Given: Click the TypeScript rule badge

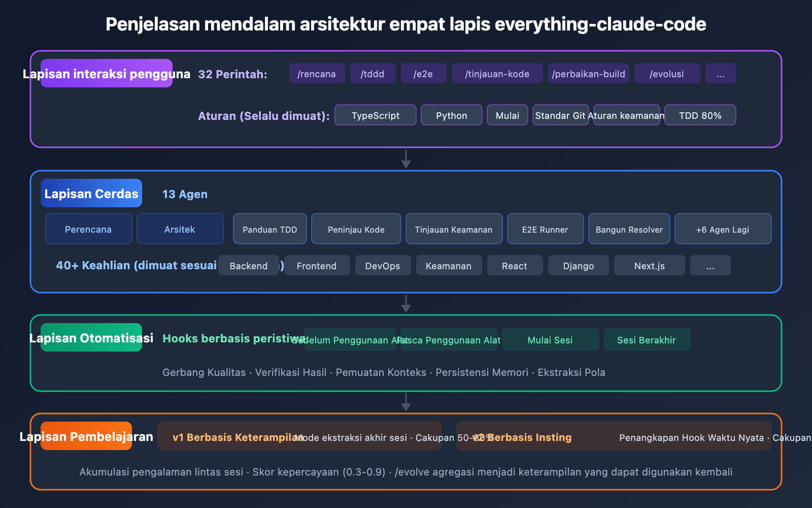Looking at the screenshot, I should click(x=376, y=115).
